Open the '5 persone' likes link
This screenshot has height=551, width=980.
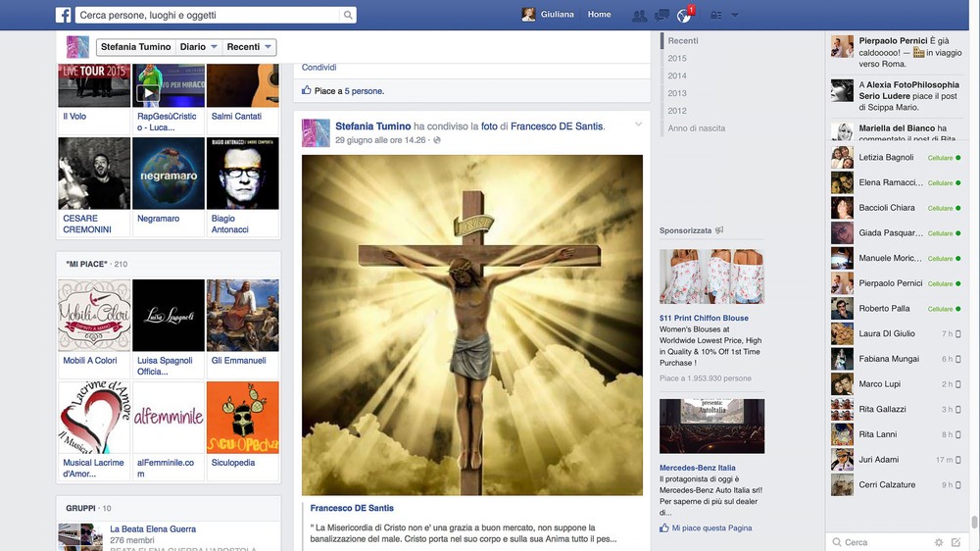365,90
